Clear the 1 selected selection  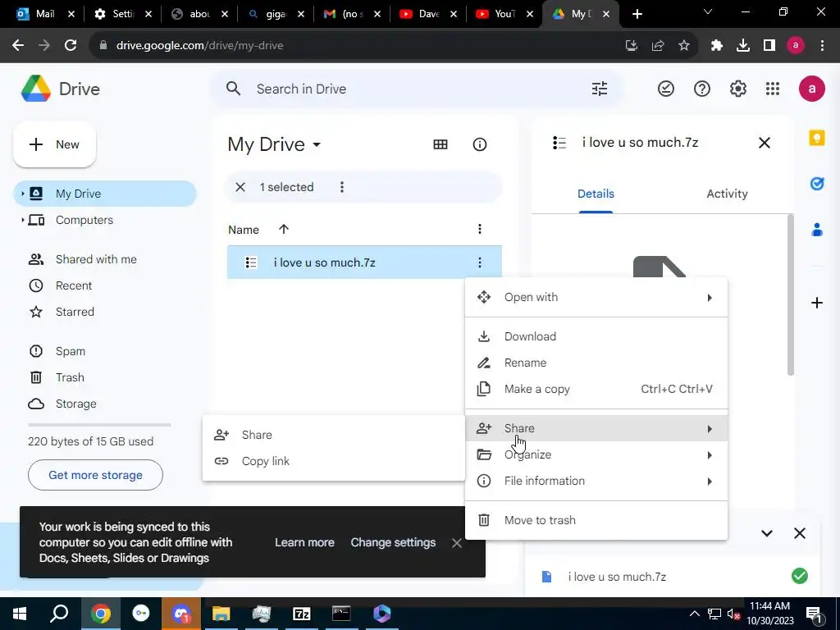click(240, 187)
